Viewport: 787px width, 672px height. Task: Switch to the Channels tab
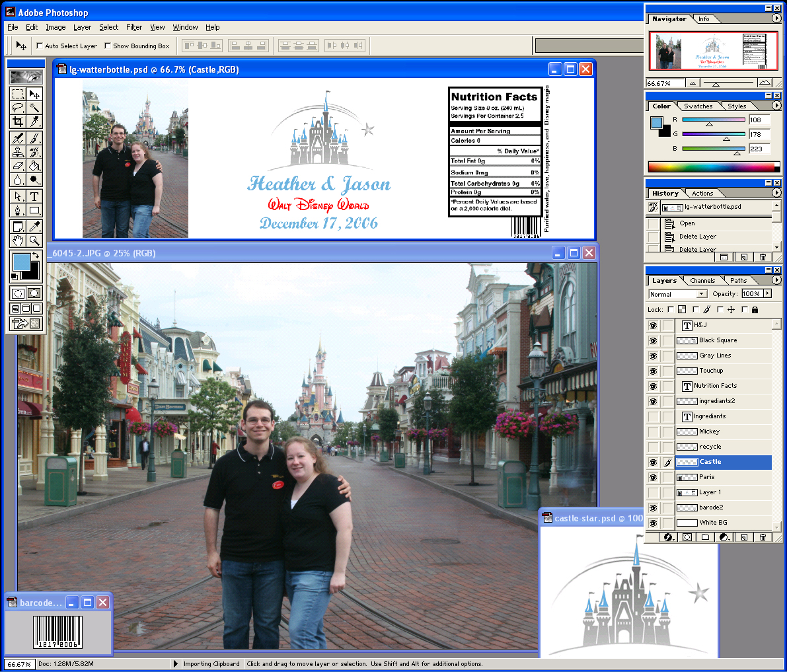pos(702,281)
